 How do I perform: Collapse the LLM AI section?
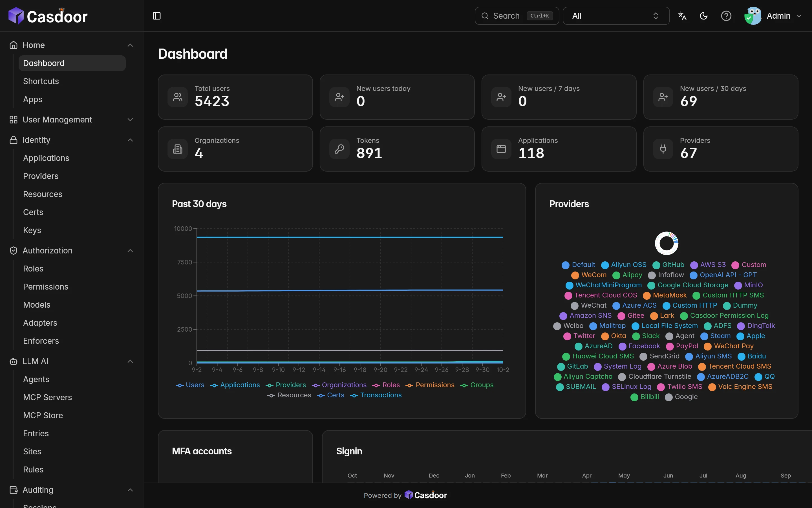pos(130,361)
